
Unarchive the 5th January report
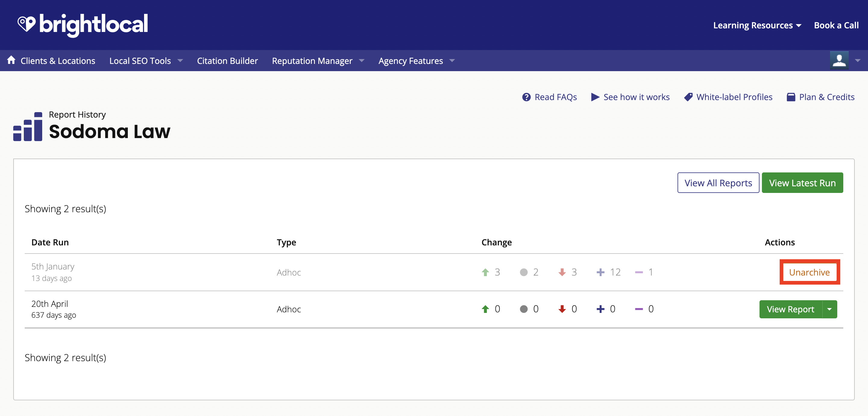(809, 272)
